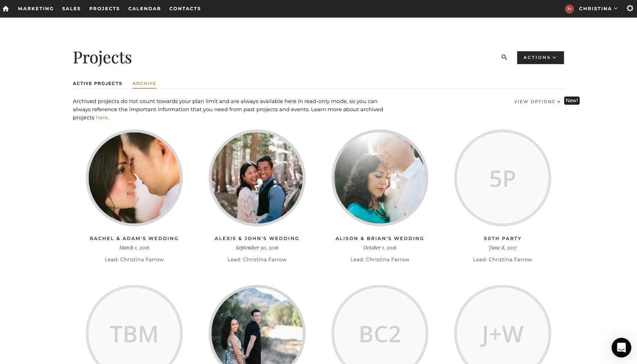
Task: Expand the Actions dropdown menu
Action: (540, 57)
